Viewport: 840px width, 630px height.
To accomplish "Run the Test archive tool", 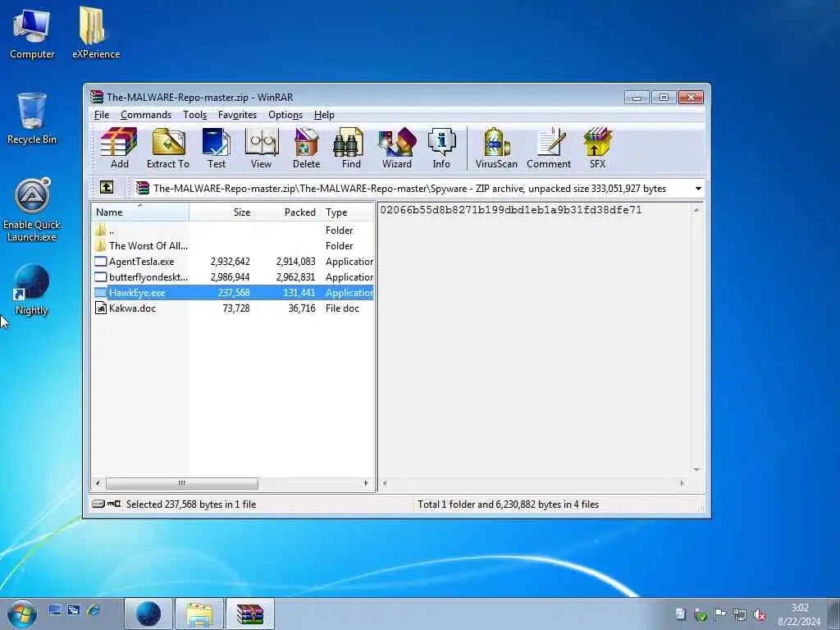I will tap(217, 148).
